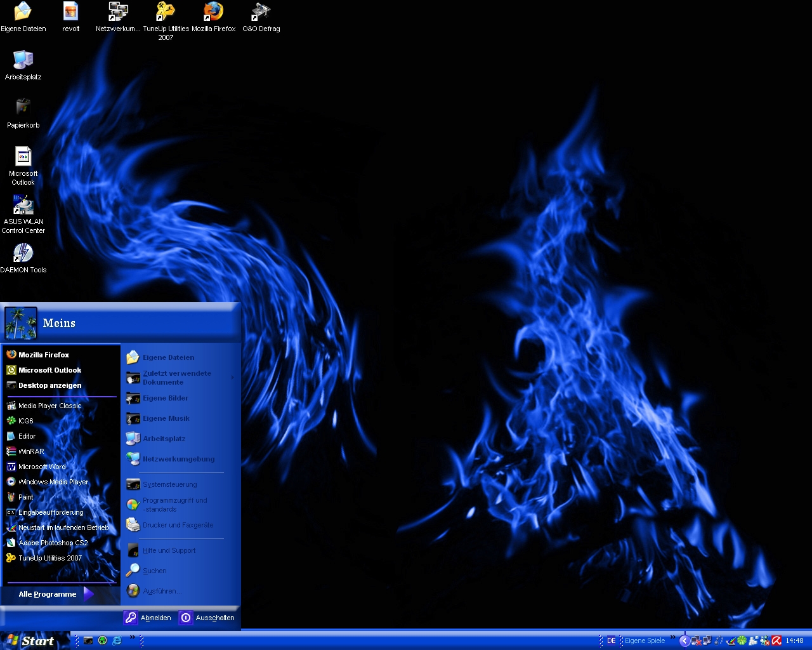Screen dimensions: 812x650
Task: Open Adobe Photoshop CS2 from Start menu
Action: click(x=53, y=543)
